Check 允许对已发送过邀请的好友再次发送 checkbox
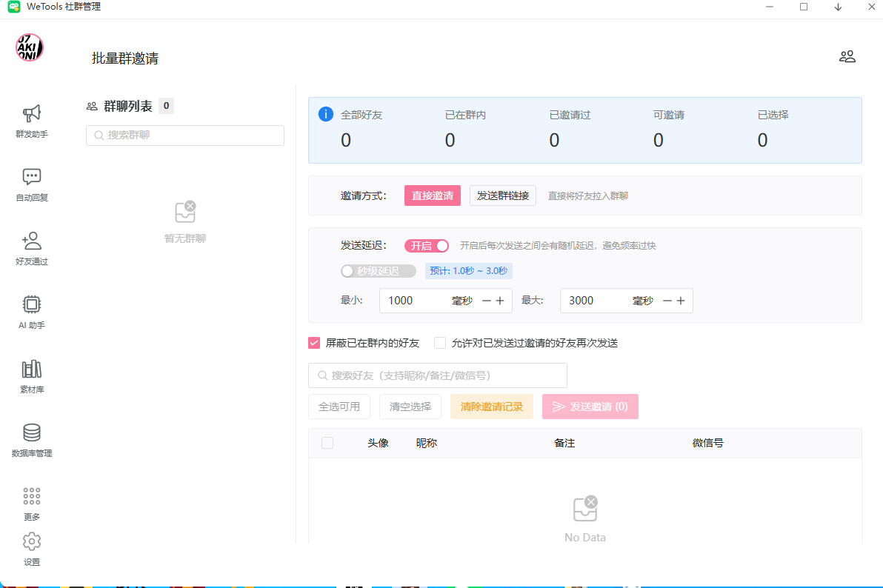 pos(440,343)
